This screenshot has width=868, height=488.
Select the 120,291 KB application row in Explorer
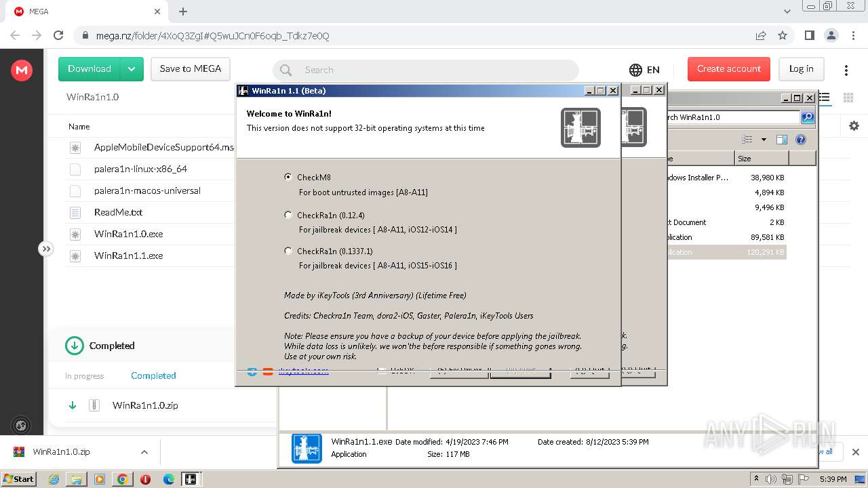click(726, 252)
